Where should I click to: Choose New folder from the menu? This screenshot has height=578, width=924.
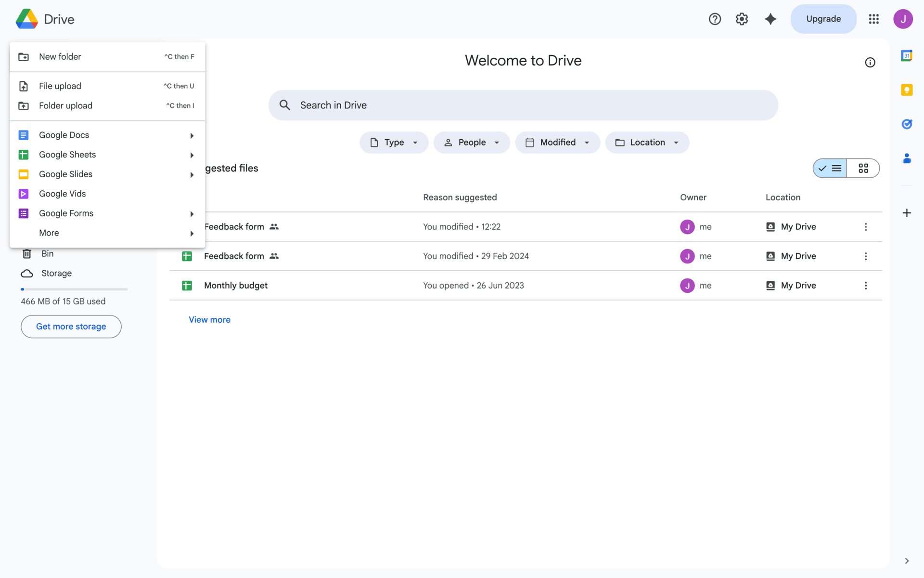point(107,57)
